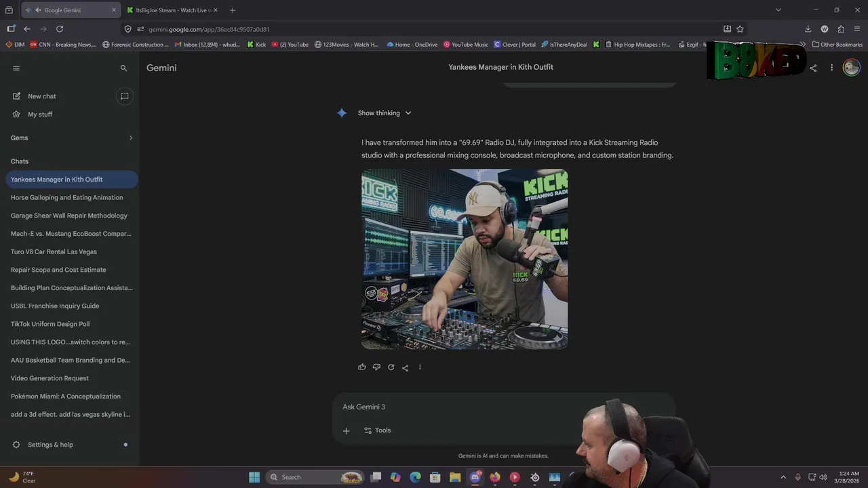This screenshot has height=488, width=868.
Task: Open the browser extensions icon
Action: coord(841,29)
